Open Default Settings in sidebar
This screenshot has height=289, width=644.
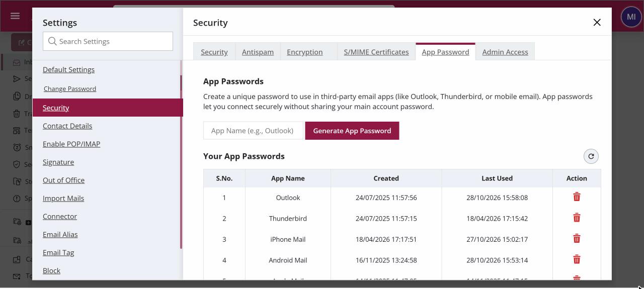coord(68,69)
